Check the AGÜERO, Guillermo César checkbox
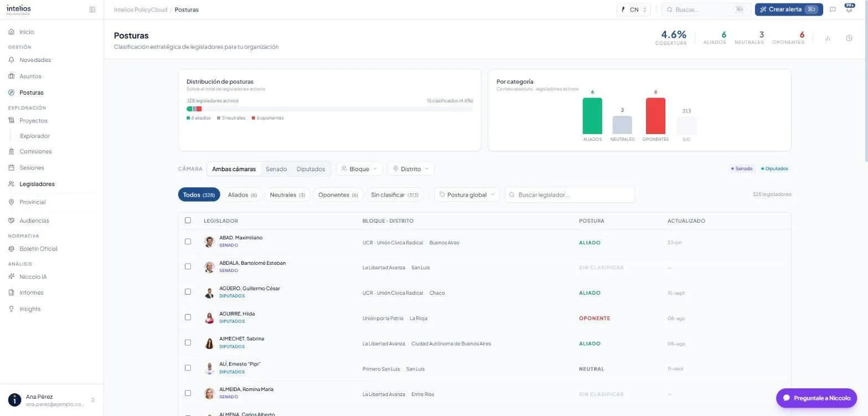The height and width of the screenshot is (416, 868). (x=188, y=292)
